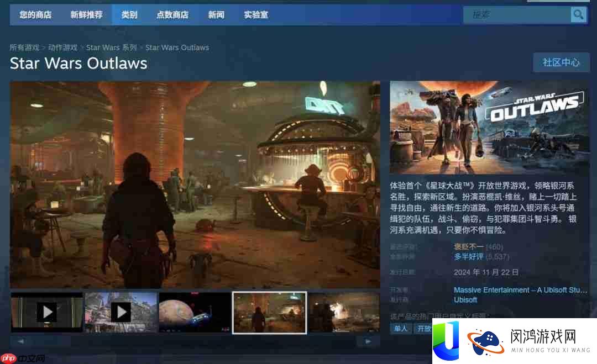Screen dimensions: 597x364
Task: Click the 社区中心 button
Action: tap(561, 62)
